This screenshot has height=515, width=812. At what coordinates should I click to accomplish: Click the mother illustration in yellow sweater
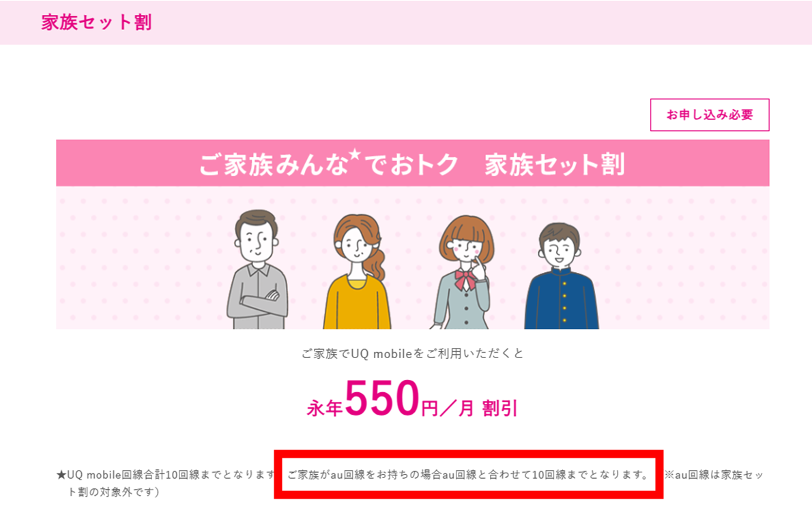pos(358,271)
